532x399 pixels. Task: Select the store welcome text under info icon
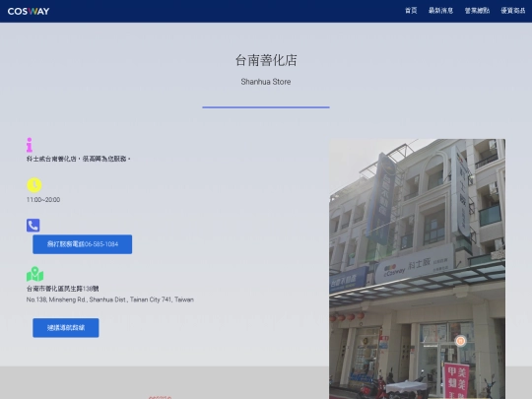79,159
